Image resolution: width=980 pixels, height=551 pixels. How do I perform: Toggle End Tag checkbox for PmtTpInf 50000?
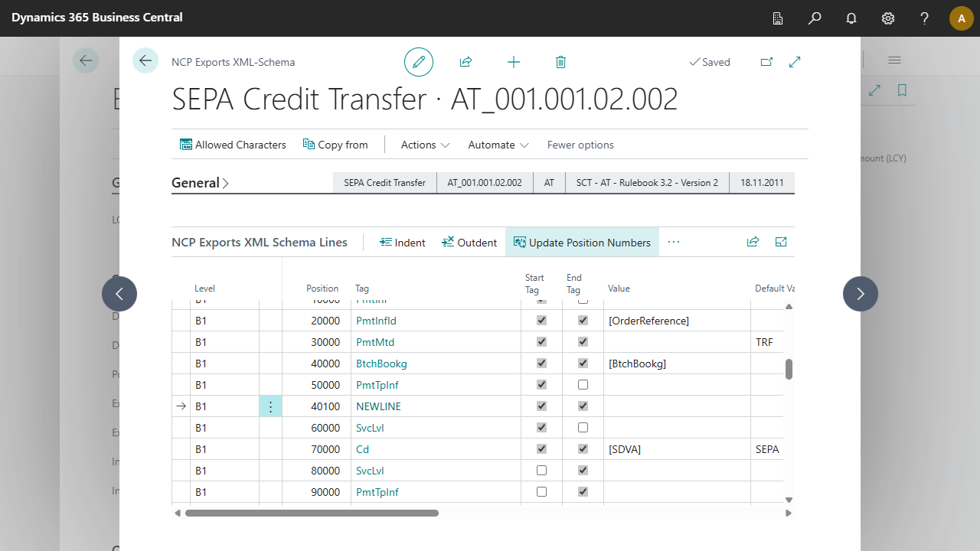click(x=583, y=385)
